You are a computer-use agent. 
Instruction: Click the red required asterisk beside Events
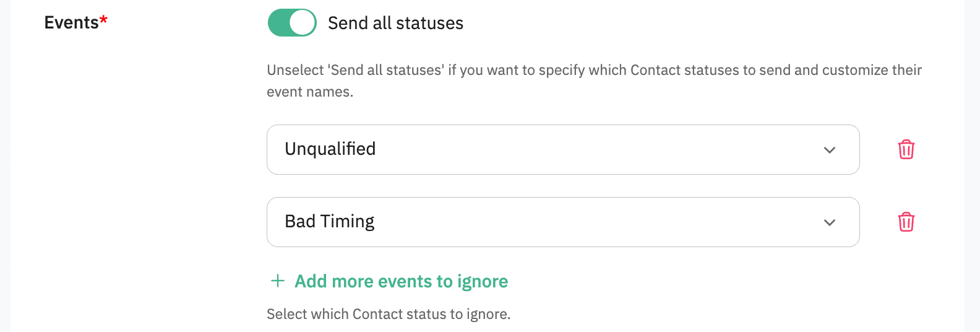click(103, 20)
